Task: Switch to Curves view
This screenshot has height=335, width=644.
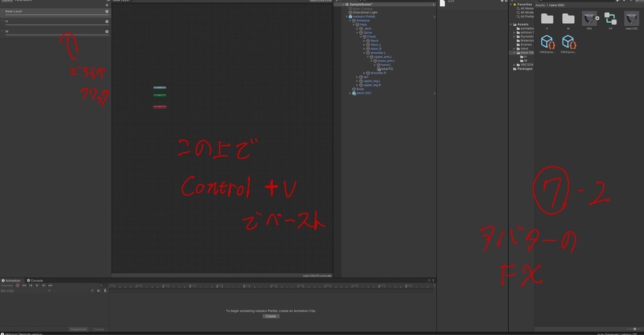Action: [99, 329]
